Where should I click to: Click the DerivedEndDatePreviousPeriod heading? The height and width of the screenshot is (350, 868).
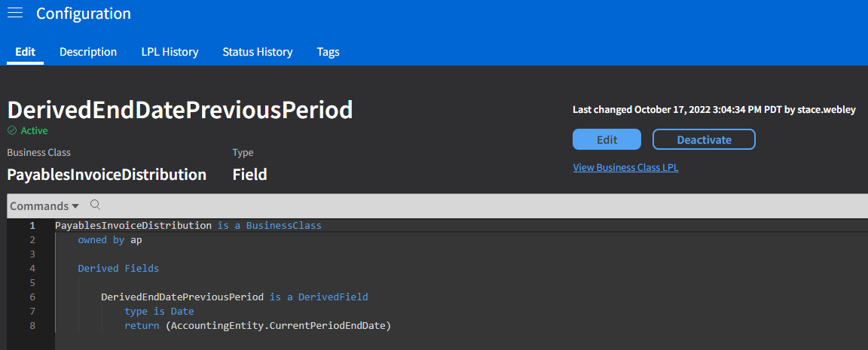[x=180, y=110]
